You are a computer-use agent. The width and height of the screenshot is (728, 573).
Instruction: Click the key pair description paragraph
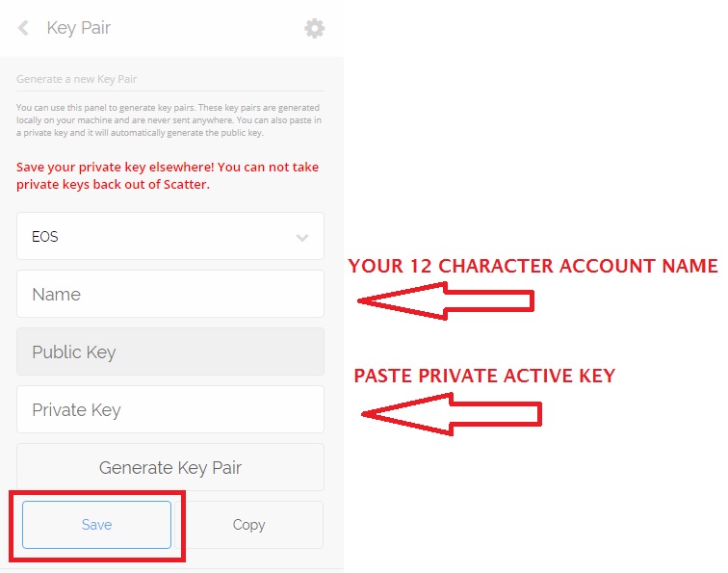tap(169, 119)
